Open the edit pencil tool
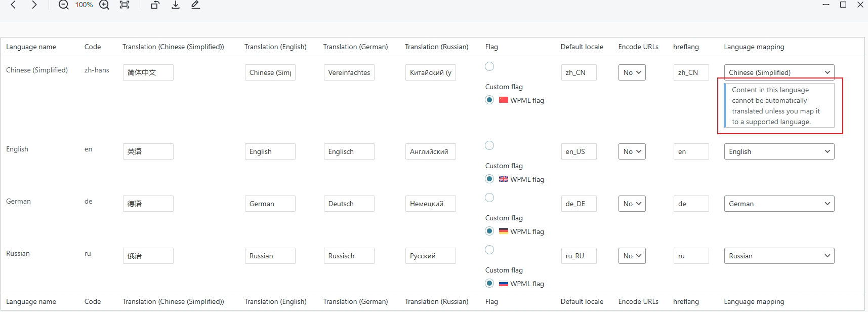Viewport: 868px width, 312px height. [x=195, y=5]
